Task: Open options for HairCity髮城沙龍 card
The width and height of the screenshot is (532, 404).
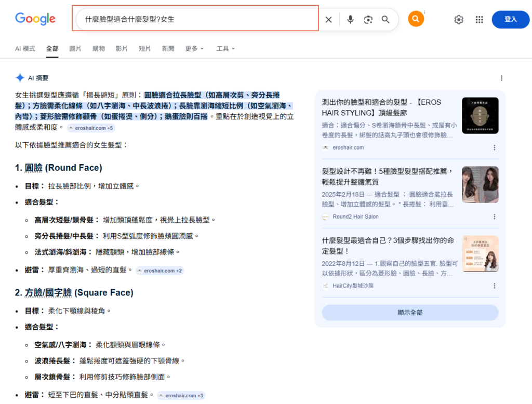Action: pos(495,286)
